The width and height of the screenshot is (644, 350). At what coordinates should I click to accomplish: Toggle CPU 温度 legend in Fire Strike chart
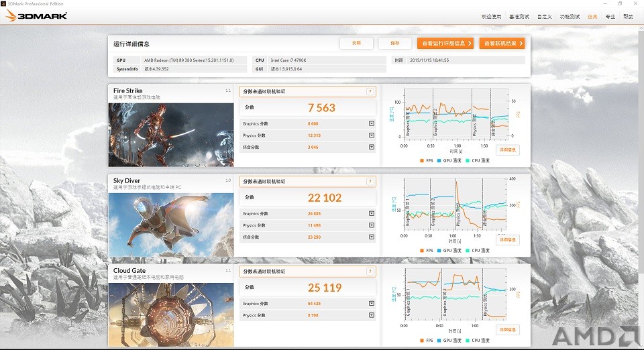[478, 160]
